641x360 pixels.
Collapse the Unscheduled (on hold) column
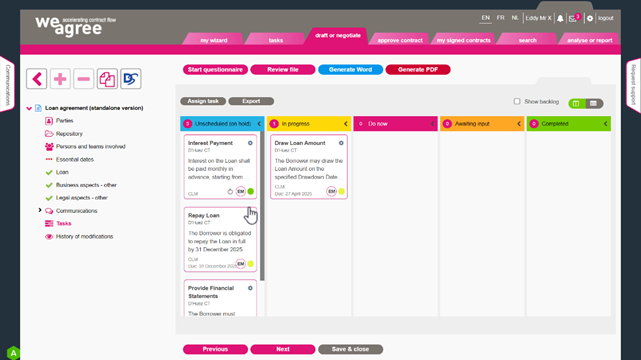[x=259, y=124]
